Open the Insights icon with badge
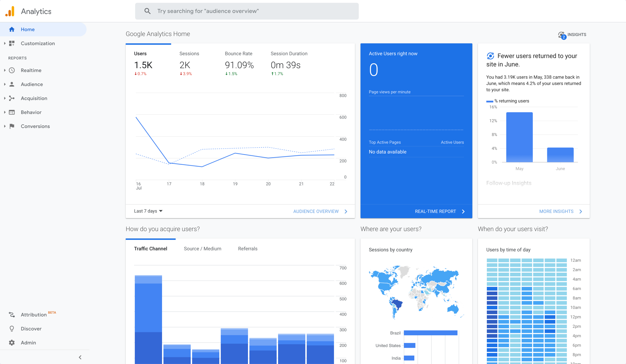The height and width of the screenshot is (364, 626). tap(562, 35)
